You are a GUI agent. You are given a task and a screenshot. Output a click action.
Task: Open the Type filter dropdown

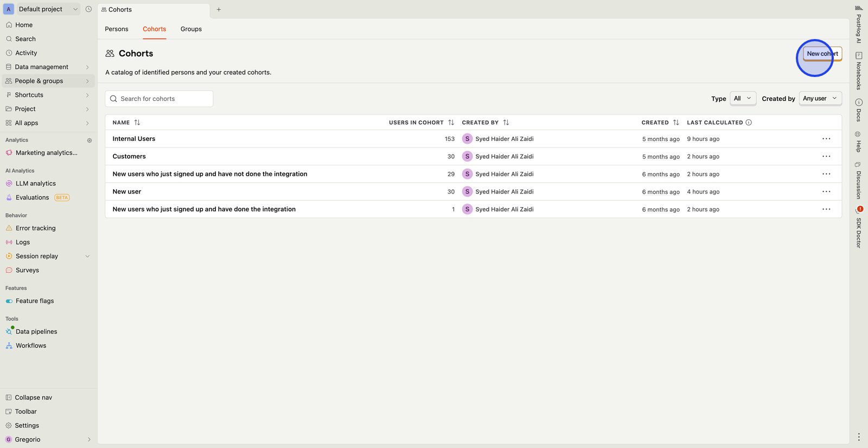tap(742, 99)
